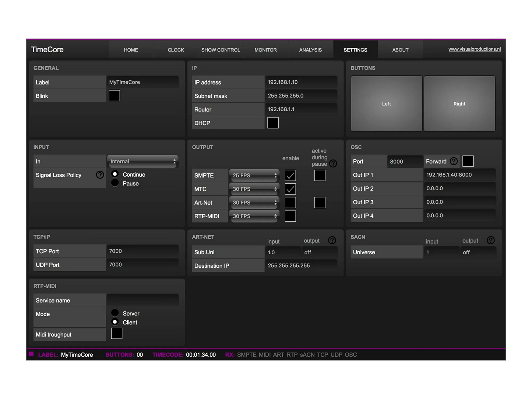Enable the DHCP checkbox
The image size is (532, 399).
pyautogui.click(x=273, y=123)
